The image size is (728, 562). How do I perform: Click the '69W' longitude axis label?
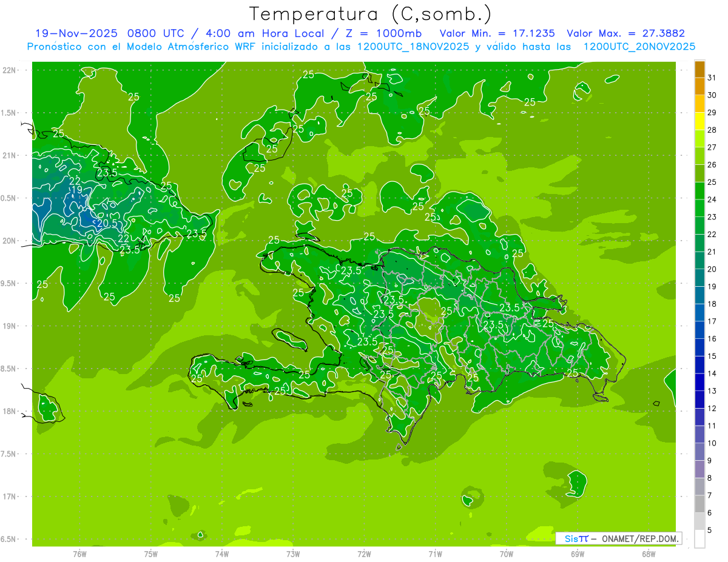578,554
